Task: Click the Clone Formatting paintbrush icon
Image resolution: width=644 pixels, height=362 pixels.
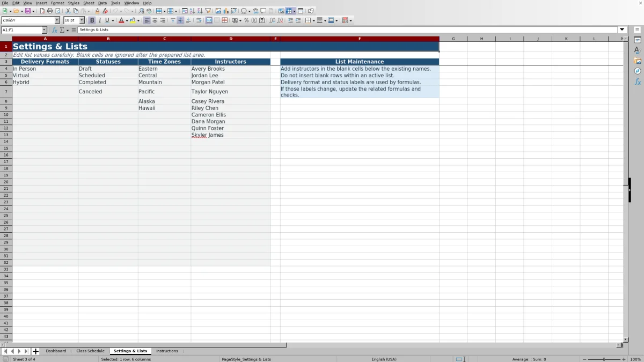Action: point(97,11)
